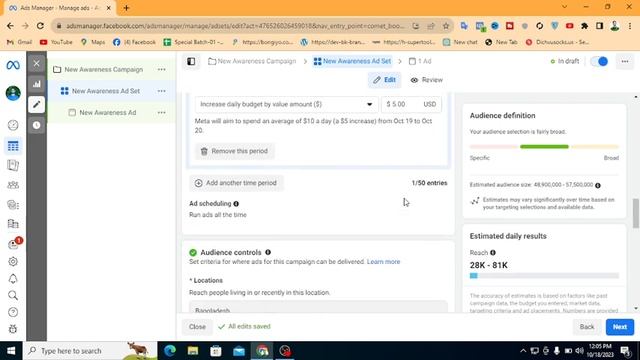Open the performance chart icon
This screenshot has width=640, height=360.
[x=36, y=84]
